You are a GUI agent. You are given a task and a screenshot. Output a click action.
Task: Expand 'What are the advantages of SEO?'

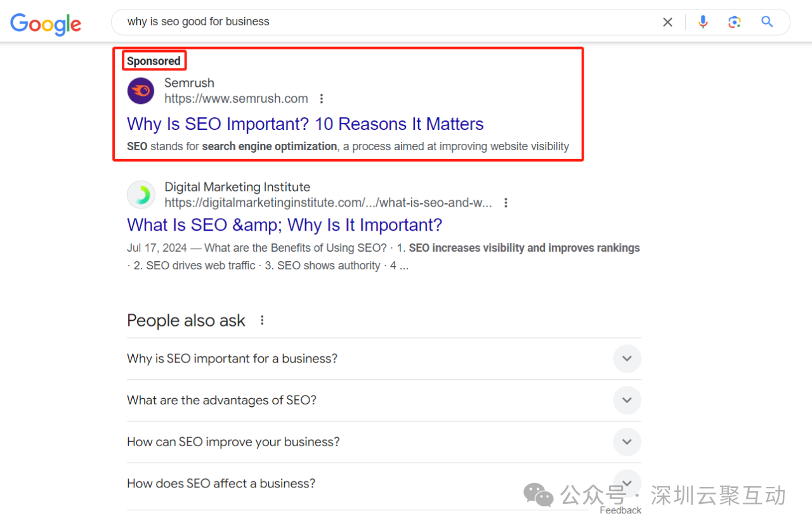coord(384,401)
